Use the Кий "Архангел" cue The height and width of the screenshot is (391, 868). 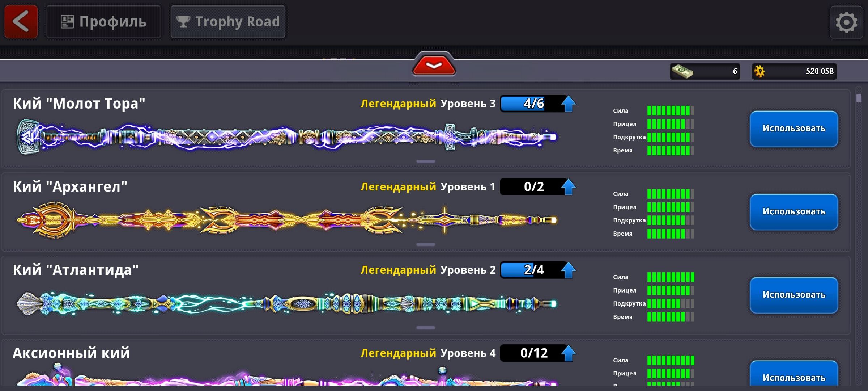pos(794,212)
